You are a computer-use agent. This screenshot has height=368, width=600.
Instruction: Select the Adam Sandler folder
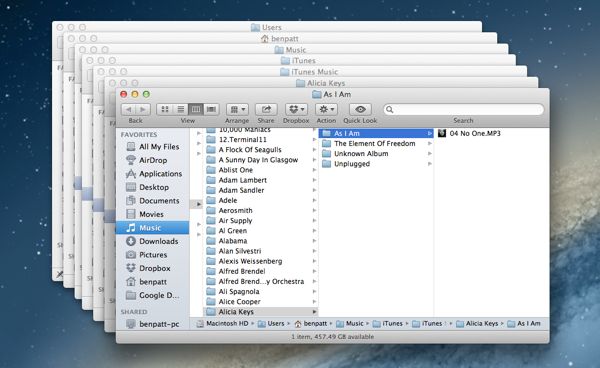pyautogui.click(x=260, y=190)
